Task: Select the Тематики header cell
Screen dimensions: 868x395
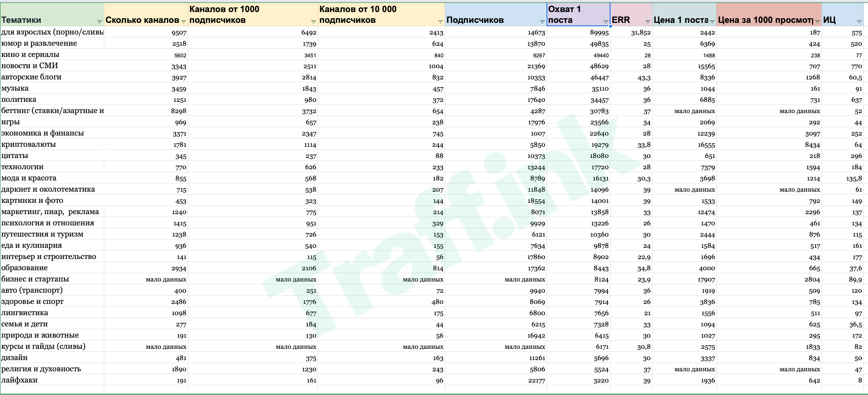Action: coord(52,15)
